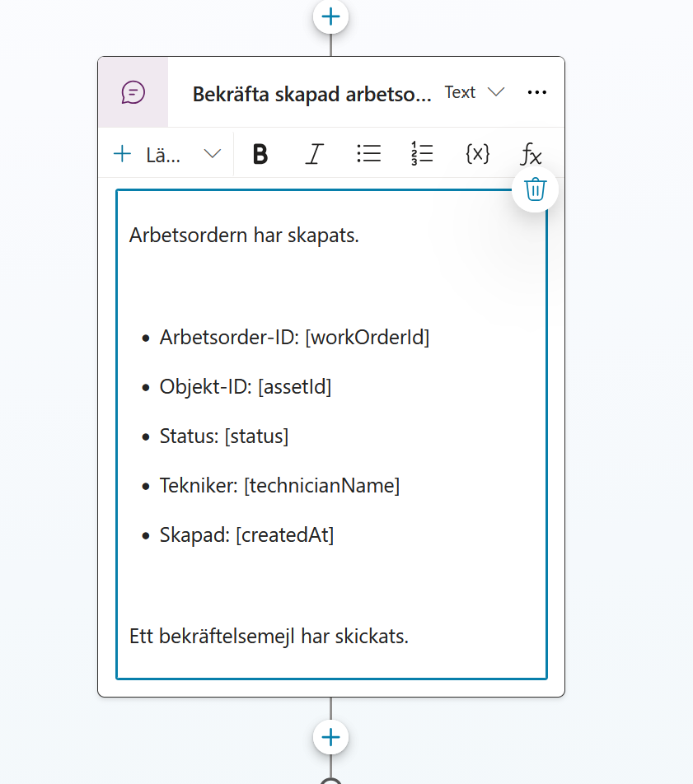
Task: Delete the message with the trash icon
Action: tap(535, 189)
